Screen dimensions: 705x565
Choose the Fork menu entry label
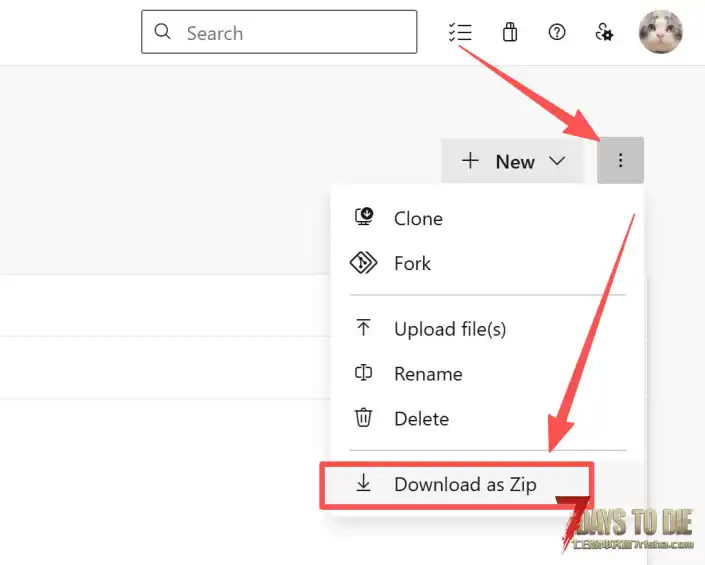(x=412, y=263)
